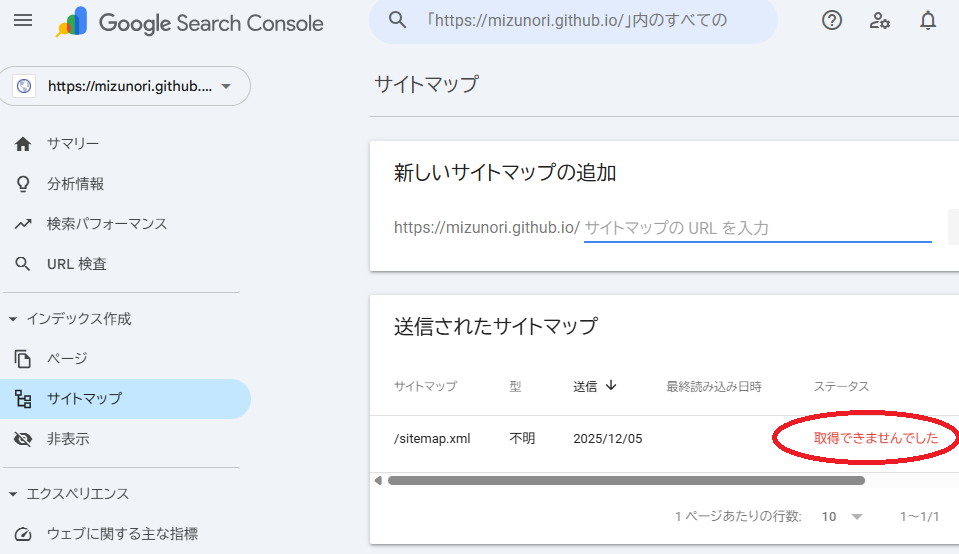
Task: Open 検索パフォーマンス report
Action: [107, 224]
